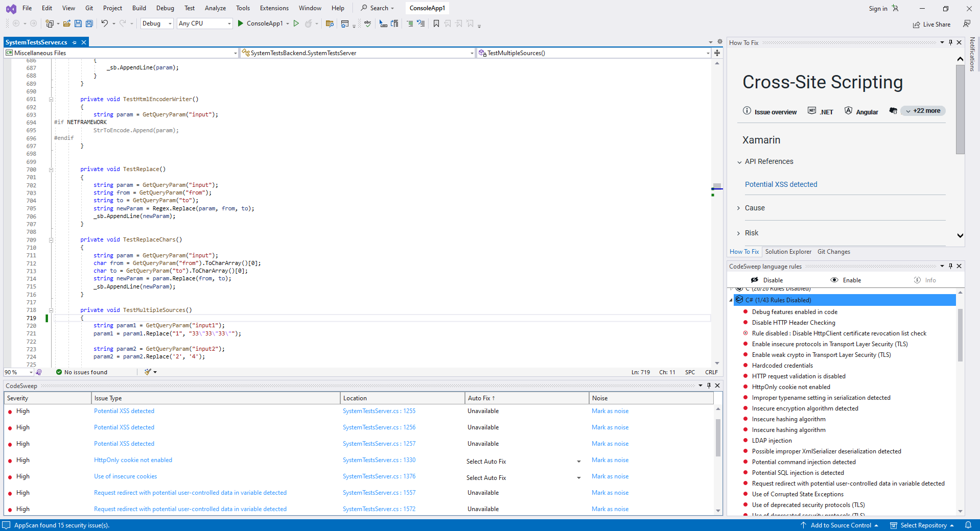This screenshot has height=531, width=980.
Task: Expand the +22 more frameworks list
Action: 923,111
